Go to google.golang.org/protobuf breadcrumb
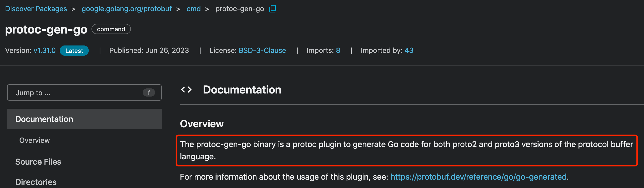This screenshot has width=644, height=188. point(127,9)
